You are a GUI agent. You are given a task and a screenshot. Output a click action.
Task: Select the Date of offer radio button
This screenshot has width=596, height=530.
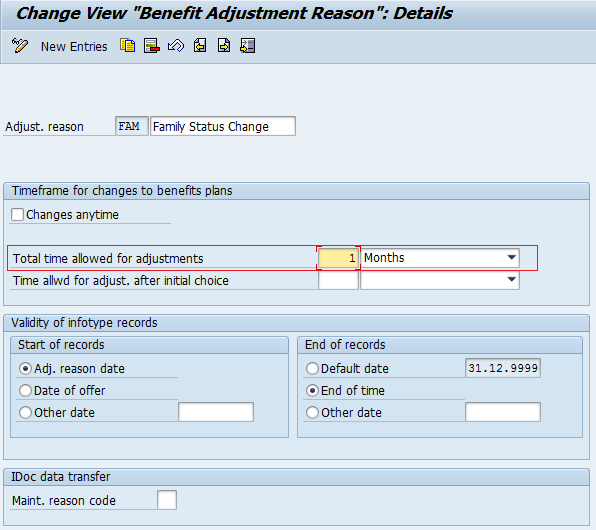click(25, 390)
